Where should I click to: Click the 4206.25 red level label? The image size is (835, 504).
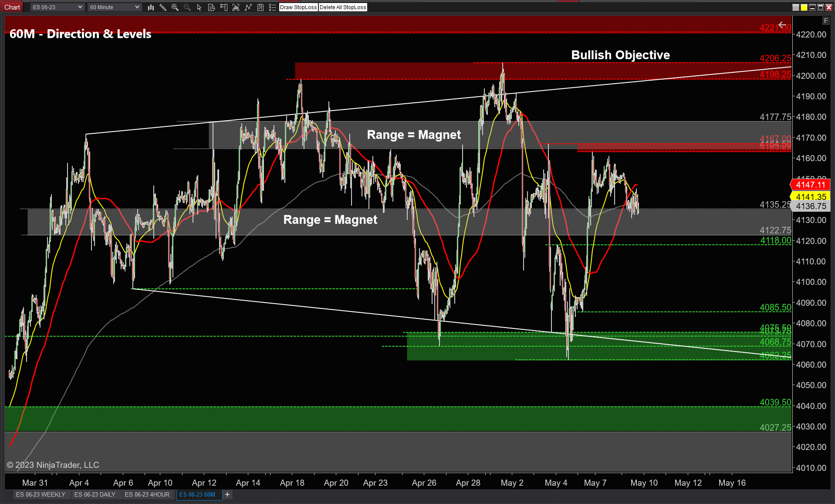[x=775, y=58]
